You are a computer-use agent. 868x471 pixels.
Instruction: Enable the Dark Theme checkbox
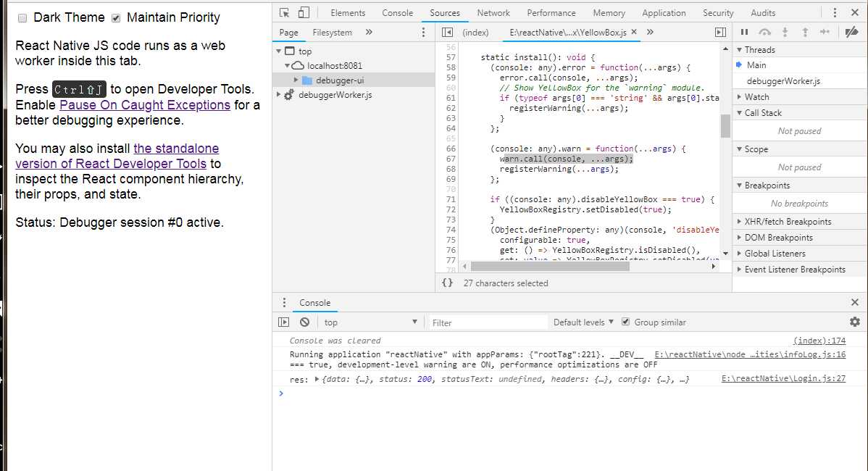tap(22, 18)
